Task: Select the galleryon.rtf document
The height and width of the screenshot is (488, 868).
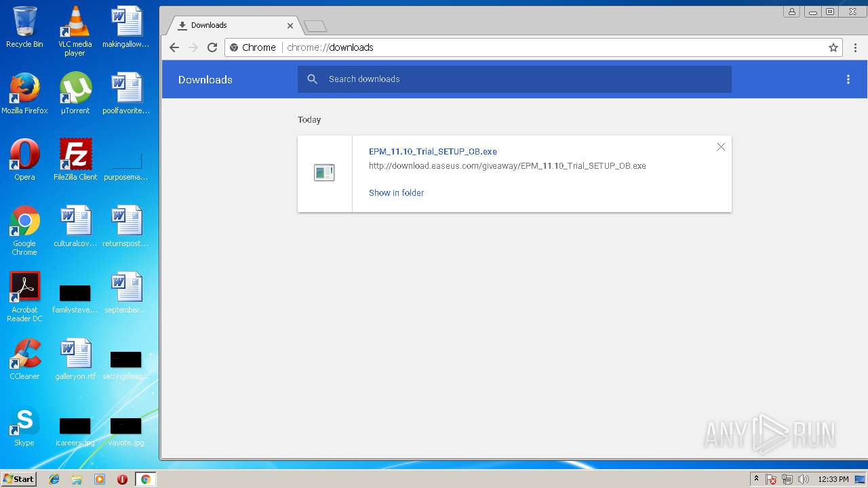Action: pyautogui.click(x=75, y=359)
